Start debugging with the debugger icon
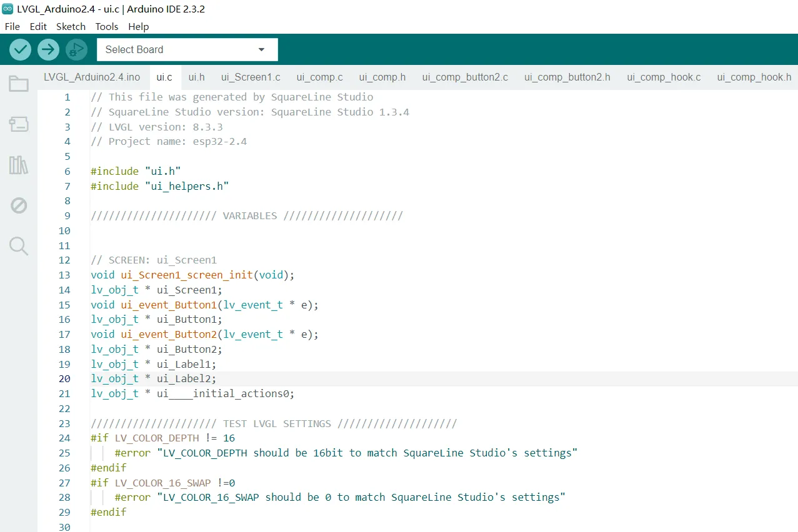Screen dimensions: 798x532 (76, 49)
